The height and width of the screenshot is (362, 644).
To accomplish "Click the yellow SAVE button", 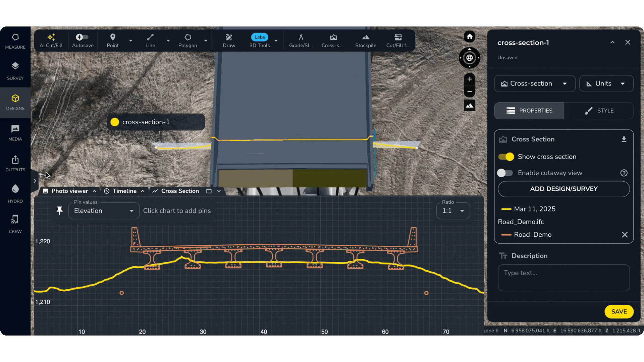I will (619, 312).
